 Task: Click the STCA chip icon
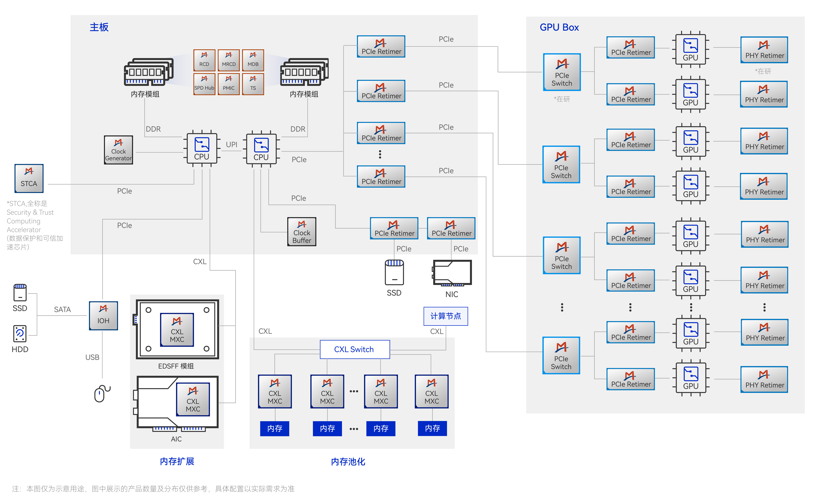[29, 178]
